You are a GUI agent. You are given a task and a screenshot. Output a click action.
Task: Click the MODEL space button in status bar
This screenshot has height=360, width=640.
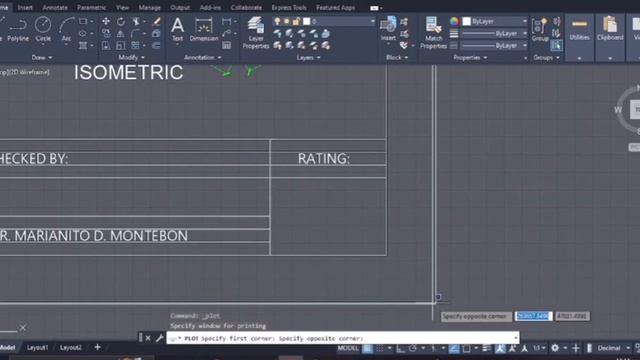pyautogui.click(x=348, y=348)
